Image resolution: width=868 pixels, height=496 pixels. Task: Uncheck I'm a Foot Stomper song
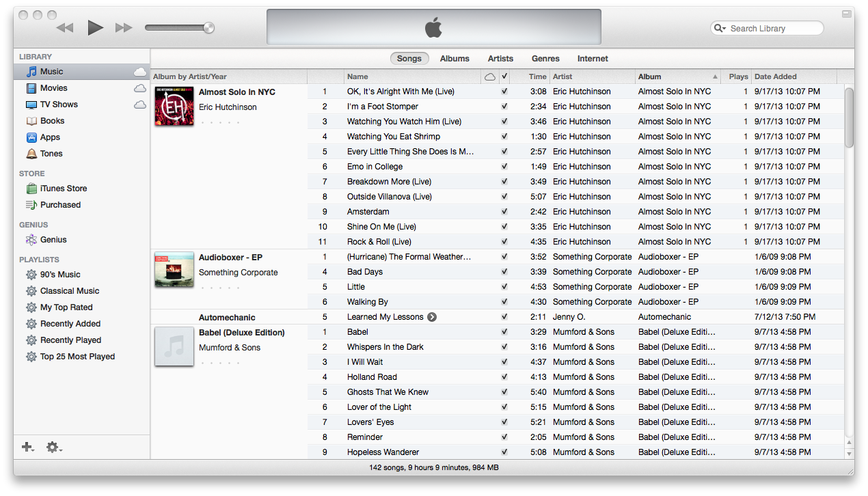pos(504,107)
